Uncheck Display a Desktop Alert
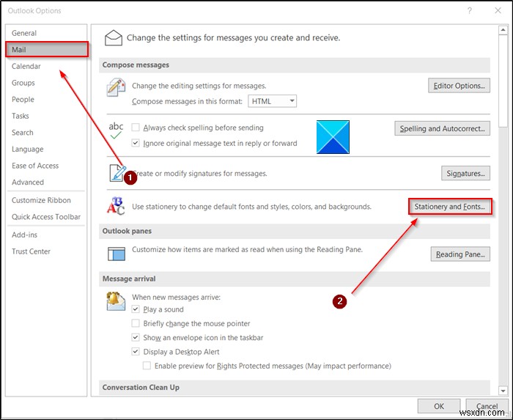The width and height of the screenshot is (513, 420). pyautogui.click(x=136, y=352)
